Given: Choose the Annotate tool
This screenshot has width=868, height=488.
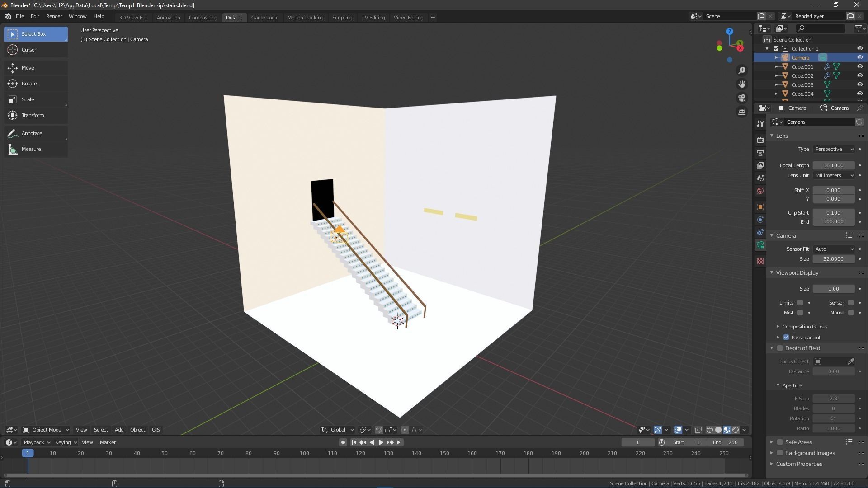Looking at the screenshot, I should click(32, 133).
